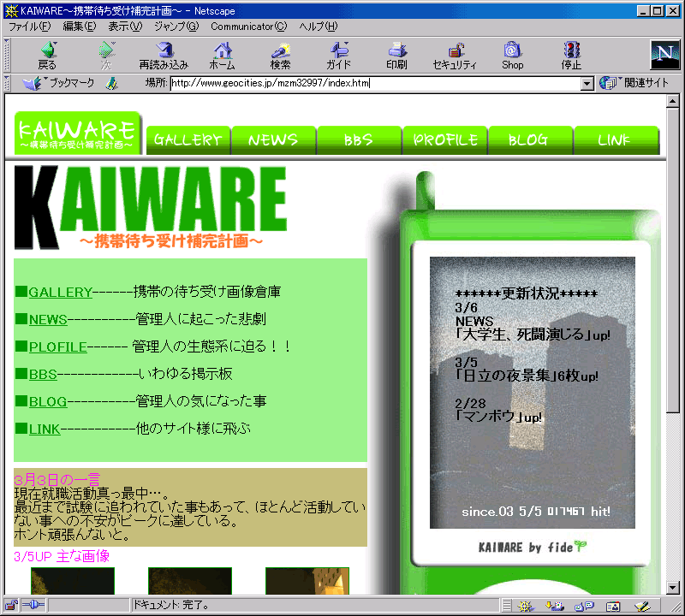This screenshot has width=685, height=616.
Task: Open the ファイル(F) menu
Action: [30, 27]
